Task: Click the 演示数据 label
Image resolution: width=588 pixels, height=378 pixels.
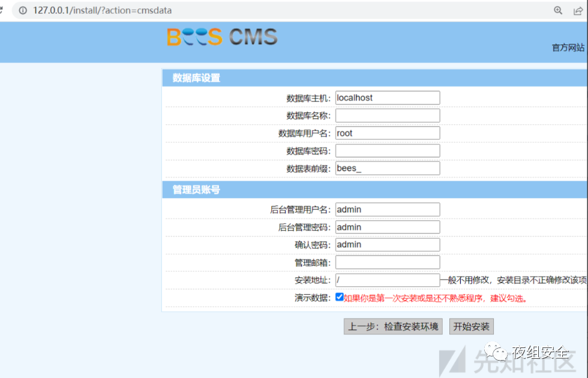Action: click(x=313, y=298)
